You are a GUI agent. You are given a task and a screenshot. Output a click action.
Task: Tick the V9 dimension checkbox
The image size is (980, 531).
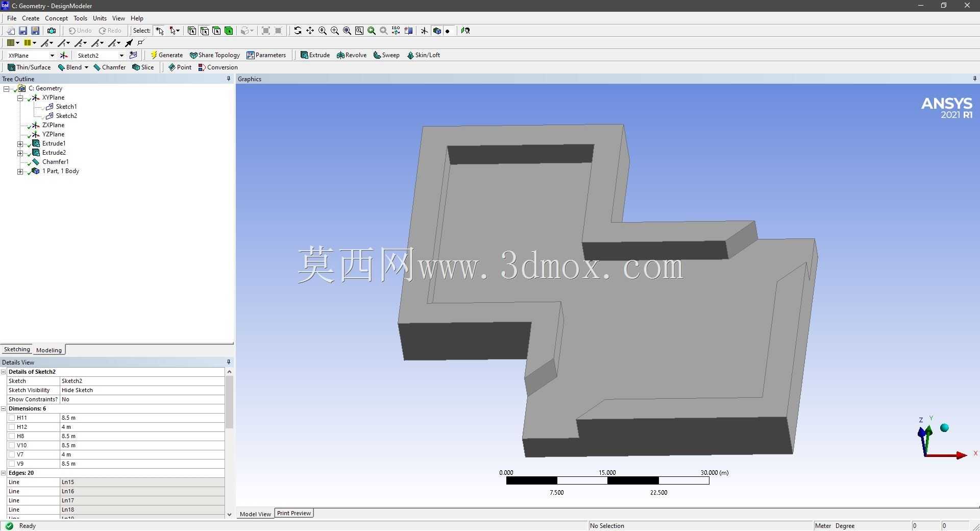tap(12, 464)
